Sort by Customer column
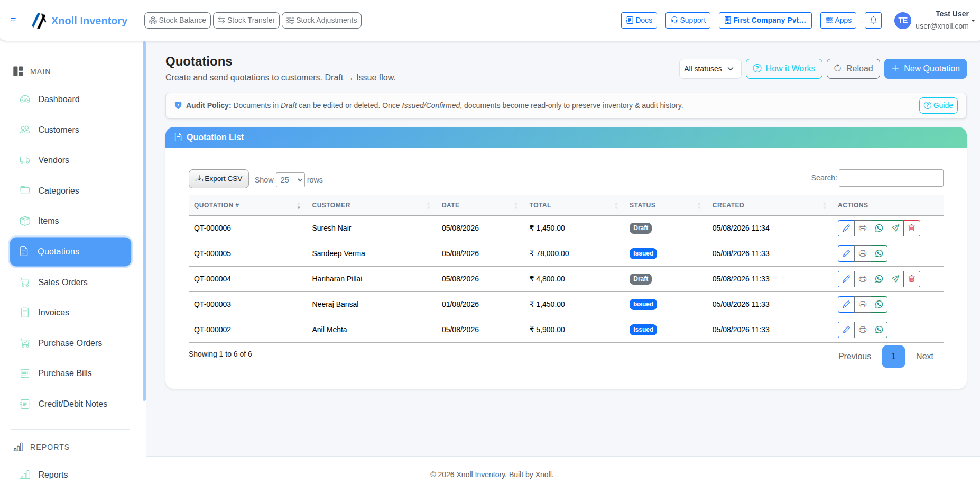 pos(371,205)
